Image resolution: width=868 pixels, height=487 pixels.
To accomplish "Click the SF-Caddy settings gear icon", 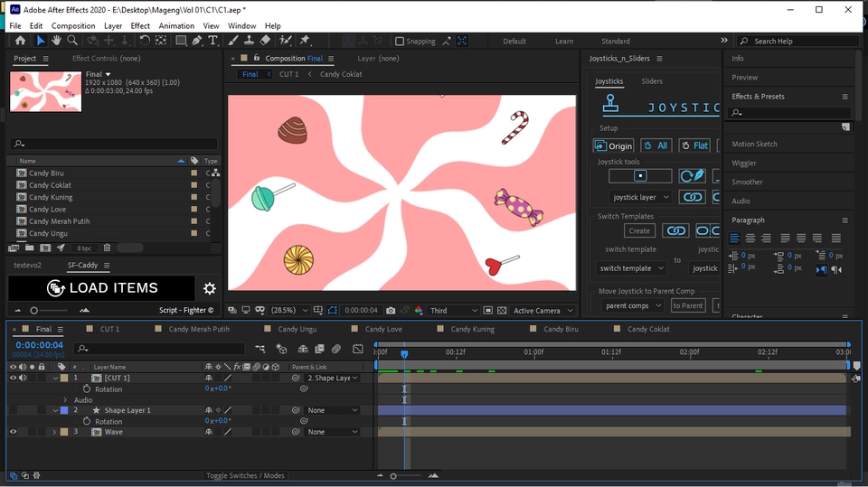I will pyautogui.click(x=209, y=288).
